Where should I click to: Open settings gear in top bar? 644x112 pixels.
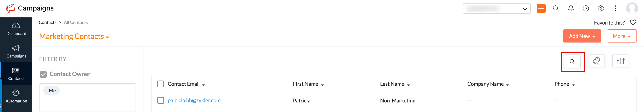pyautogui.click(x=601, y=9)
